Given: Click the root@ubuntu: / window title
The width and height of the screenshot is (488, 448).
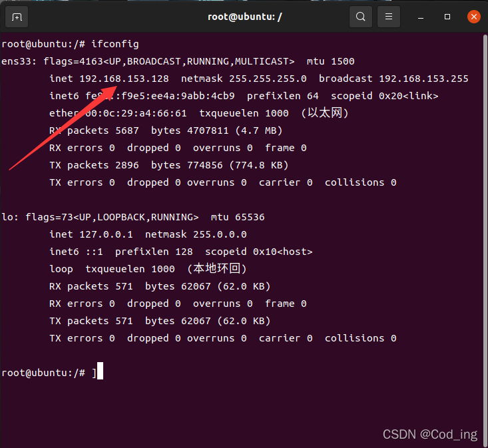Looking at the screenshot, I should [x=244, y=17].
